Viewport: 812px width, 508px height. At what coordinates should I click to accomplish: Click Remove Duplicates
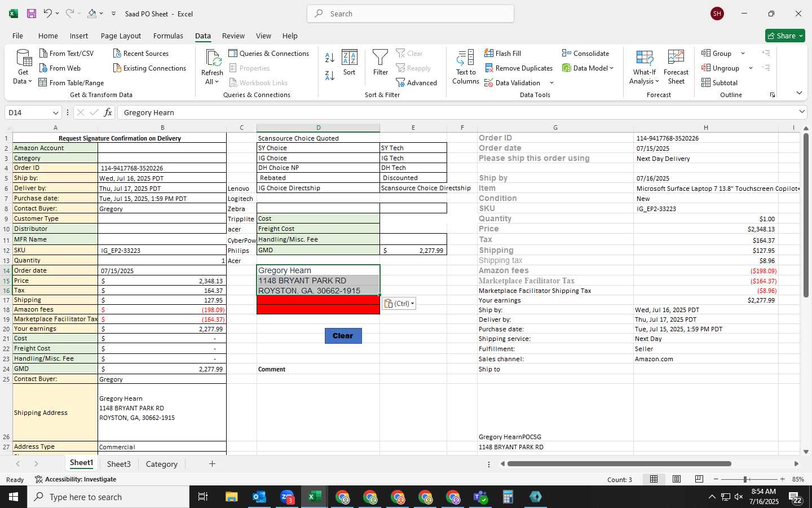tap(518, 68)
